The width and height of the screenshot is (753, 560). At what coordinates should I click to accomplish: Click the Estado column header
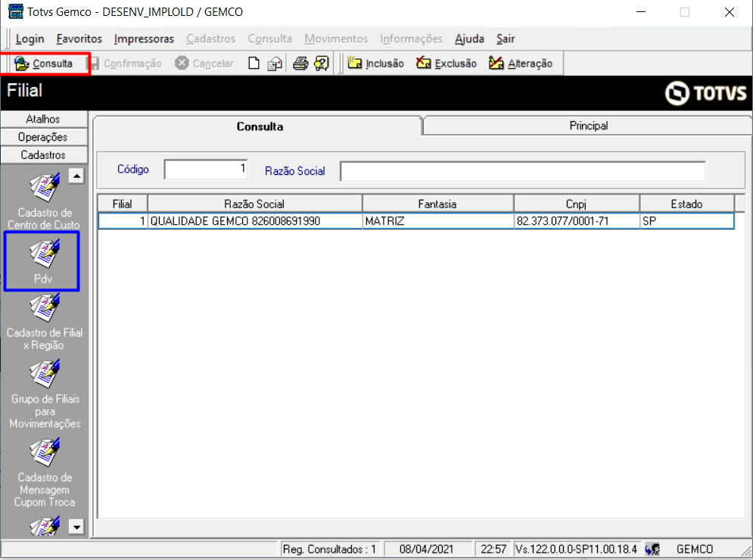[x=686, y=204]
